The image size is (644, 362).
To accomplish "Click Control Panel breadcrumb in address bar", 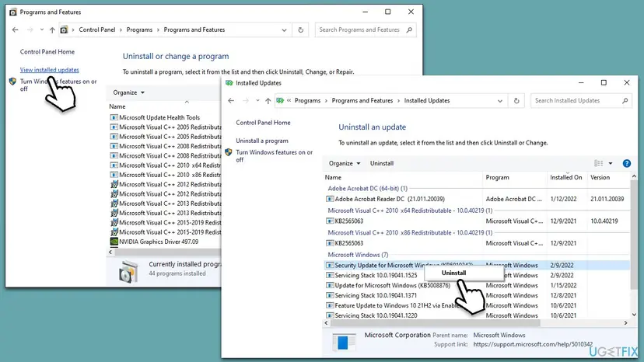I will tap(97, 30).
